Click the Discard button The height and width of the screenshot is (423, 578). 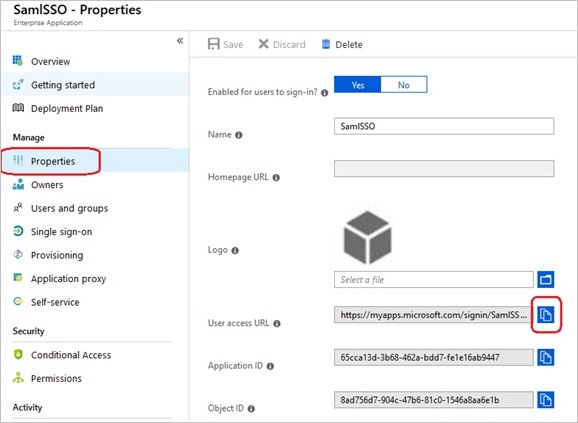282,44
